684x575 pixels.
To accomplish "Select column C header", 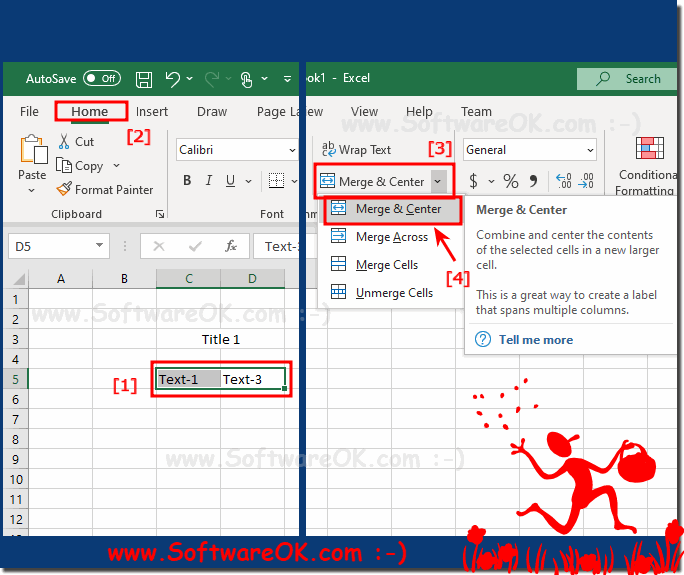I will 188,279.
